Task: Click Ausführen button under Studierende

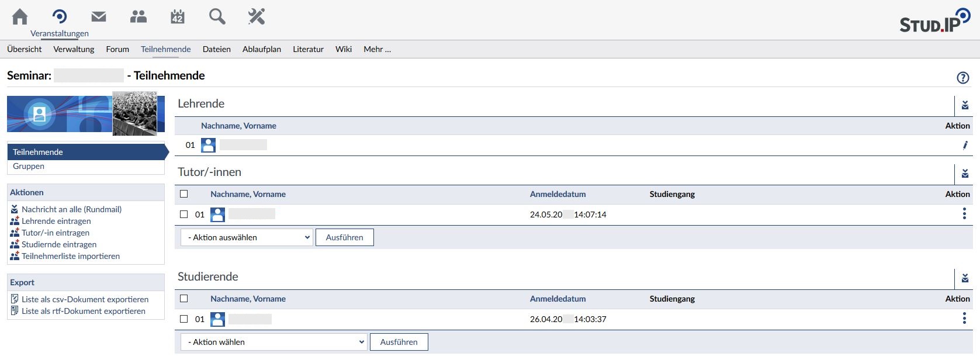Action: point(399,342)
